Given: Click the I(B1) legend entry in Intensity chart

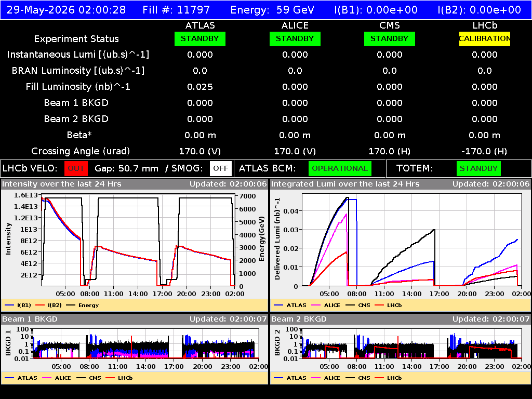Looking at the screenshot, I should [x=18, y=305].
